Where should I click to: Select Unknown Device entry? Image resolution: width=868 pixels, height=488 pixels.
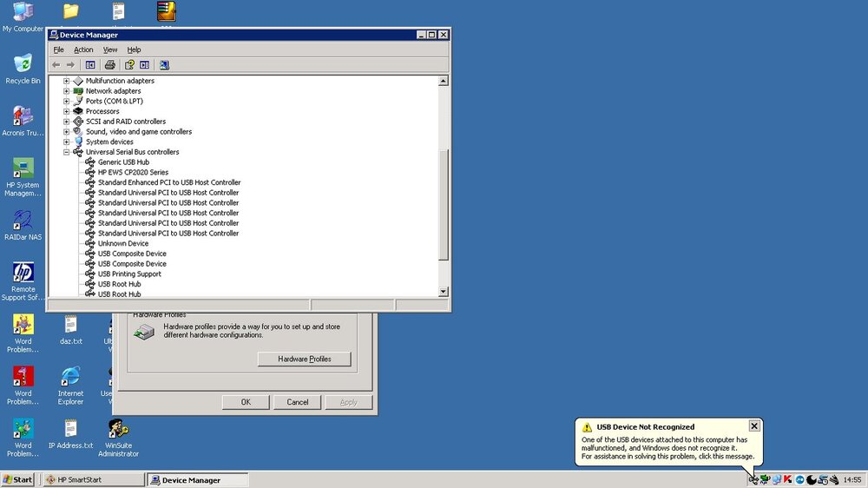pyautogui.click(x=123, y=243)
